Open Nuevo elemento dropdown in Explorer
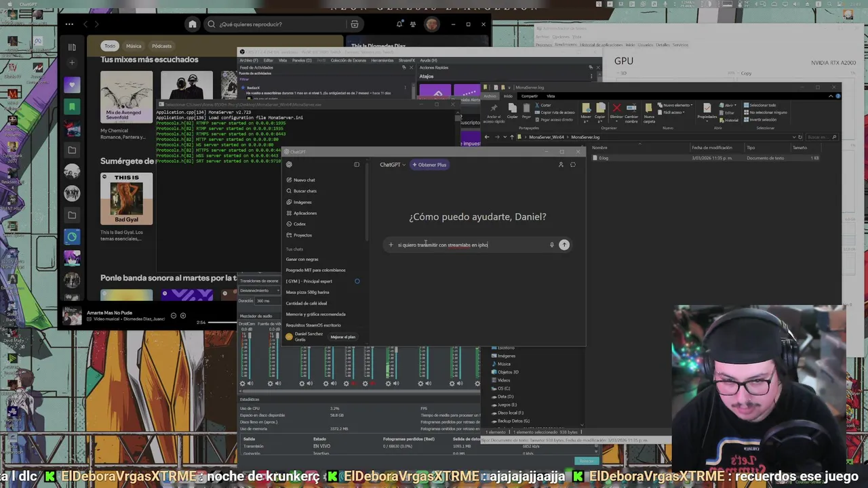The image size is (868, 488). 677,105
